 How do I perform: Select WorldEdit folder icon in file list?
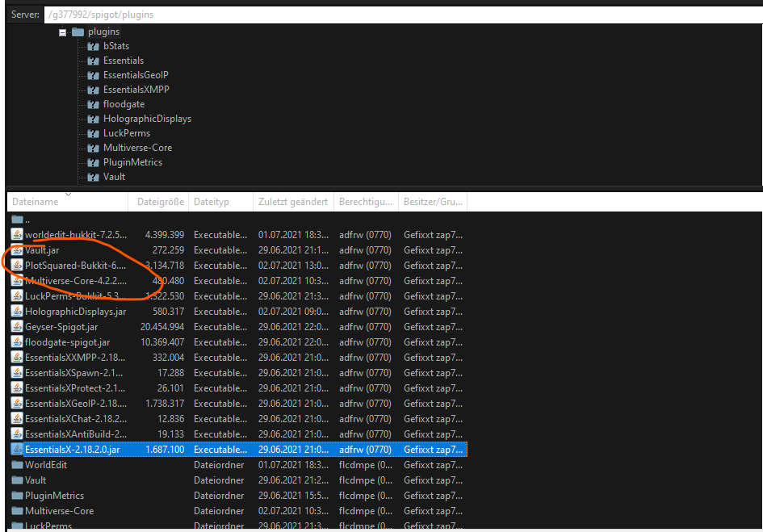click(18, 465)
